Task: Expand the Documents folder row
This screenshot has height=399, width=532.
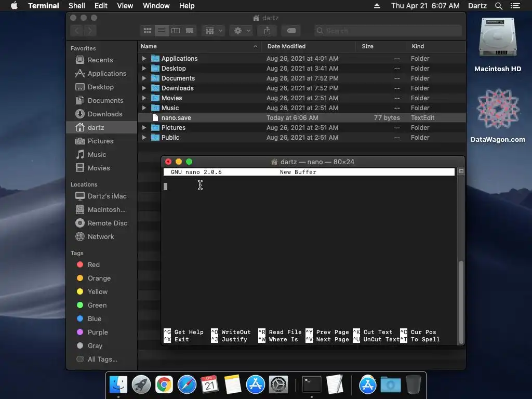Action: (144, 78)
